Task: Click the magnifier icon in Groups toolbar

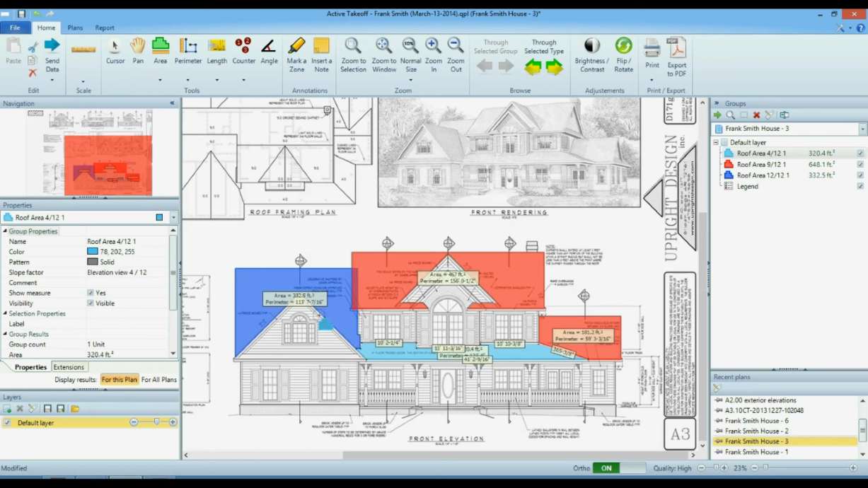Action: (x=730, y=115)
